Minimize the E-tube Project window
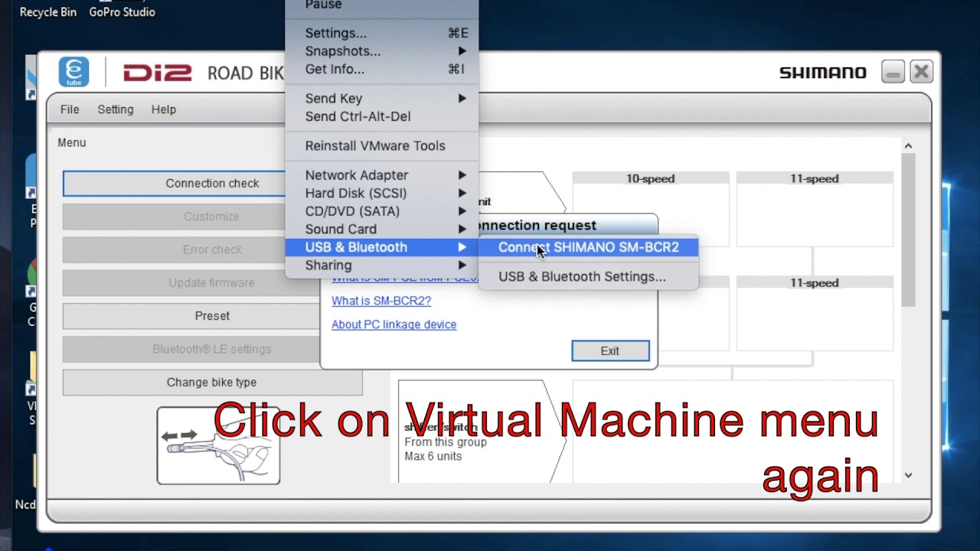The image size is (980, 551). (x=893, y=72)
